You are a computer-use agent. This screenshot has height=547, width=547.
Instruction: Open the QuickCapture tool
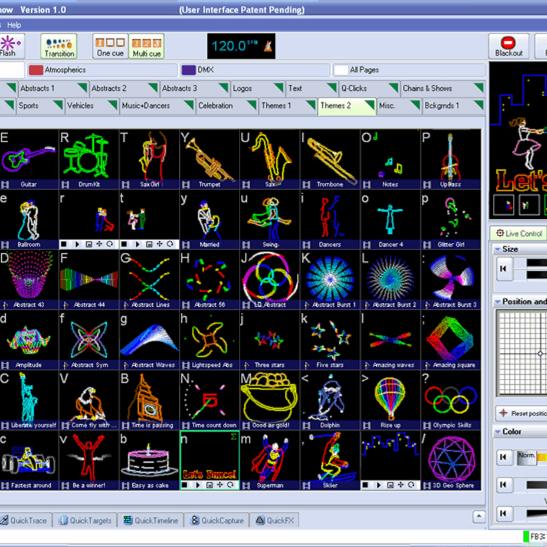pos(217,520)
